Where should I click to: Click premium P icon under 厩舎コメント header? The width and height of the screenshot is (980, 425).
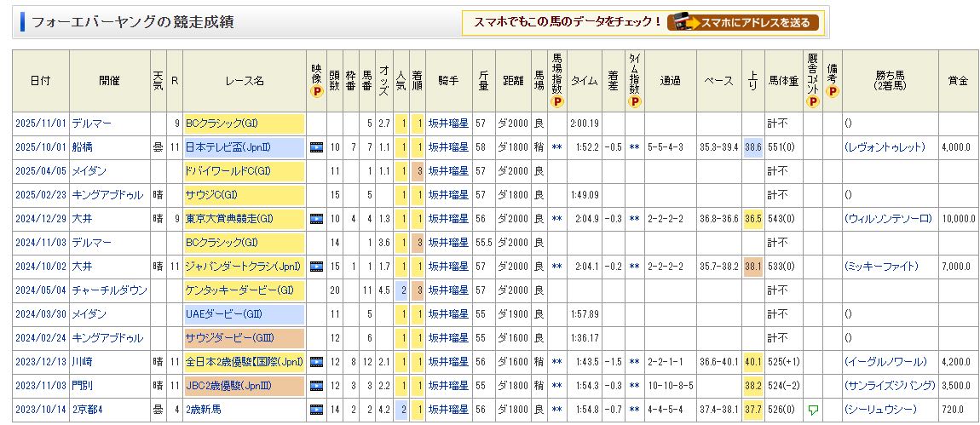(x=812, y=101)
